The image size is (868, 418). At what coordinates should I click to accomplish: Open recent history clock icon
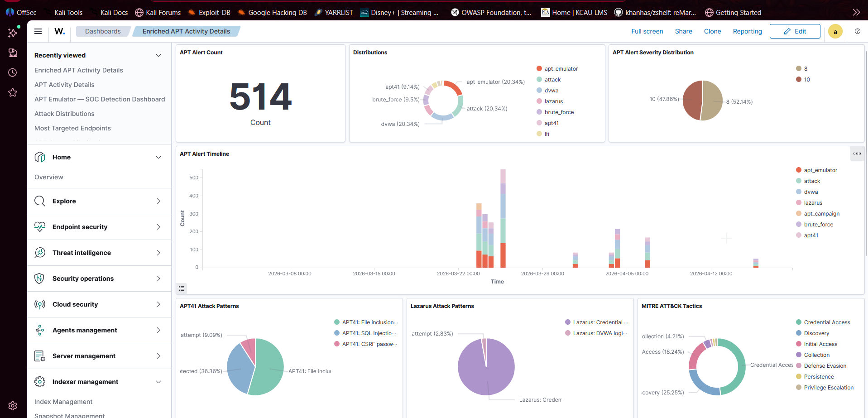[13, 72]
